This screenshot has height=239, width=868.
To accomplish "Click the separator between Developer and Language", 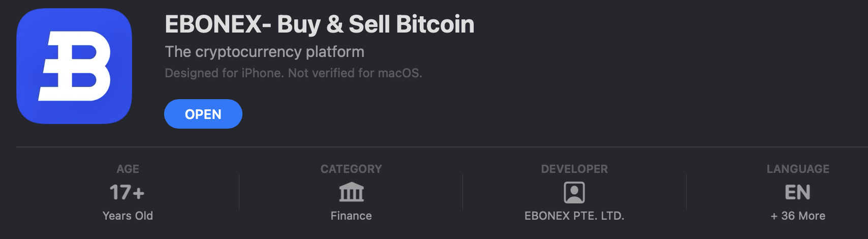I will point(686,192).
